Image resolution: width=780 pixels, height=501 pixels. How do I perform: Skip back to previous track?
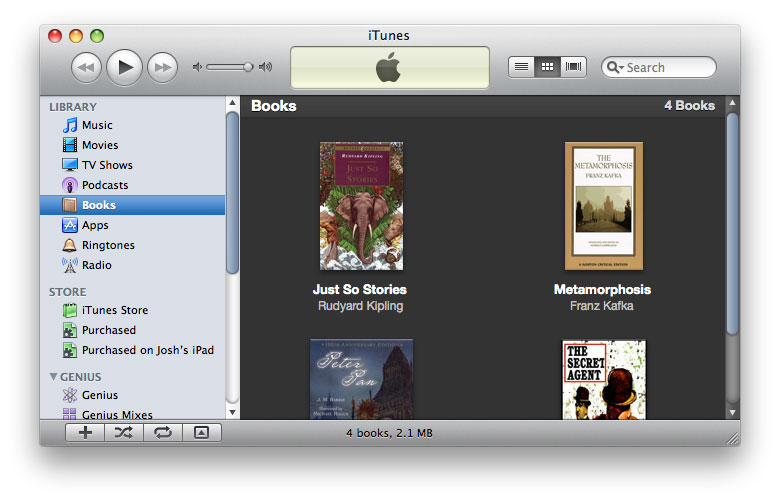(87, 67)
